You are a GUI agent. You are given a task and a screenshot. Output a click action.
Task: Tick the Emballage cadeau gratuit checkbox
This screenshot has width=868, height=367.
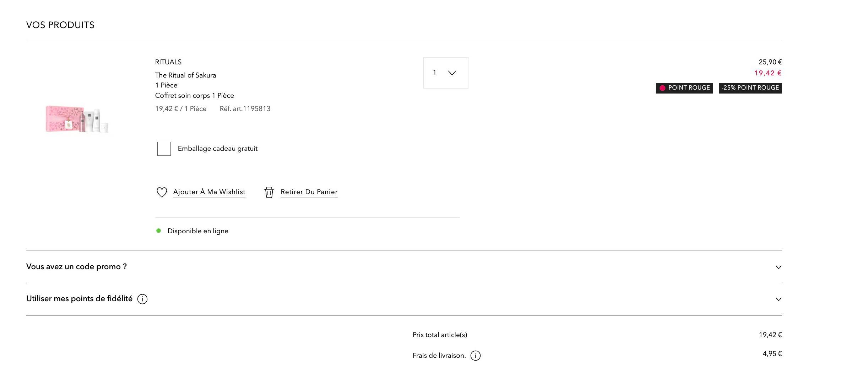164,149
